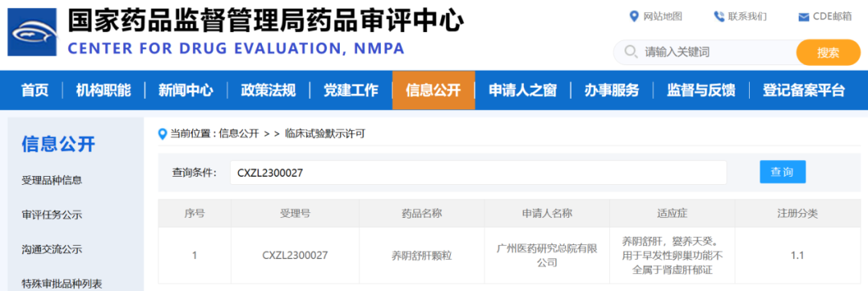Open 受理品种信息 in the sidebar
Viewport: 868px width, 291px height.
(x=51, y=180)
